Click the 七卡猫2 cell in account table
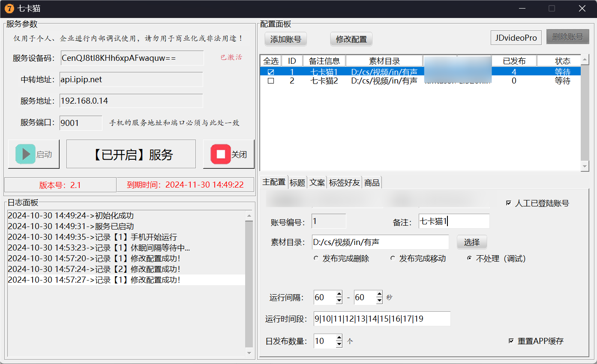597x364 pixels. click(324, 81)
